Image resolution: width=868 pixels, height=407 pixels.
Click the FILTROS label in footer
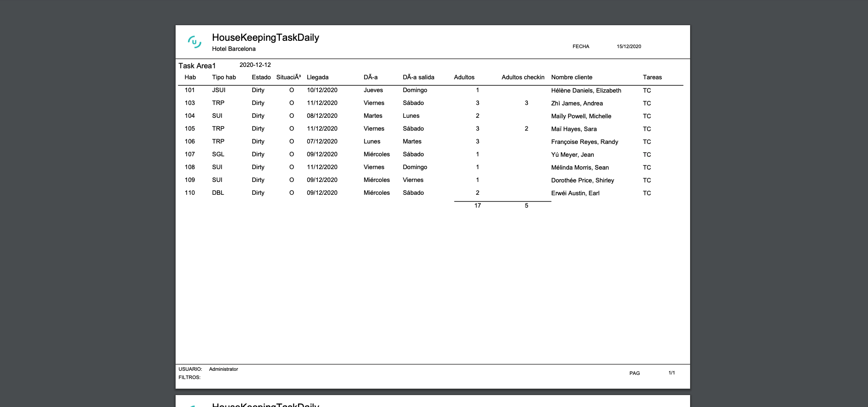(189, 378)
